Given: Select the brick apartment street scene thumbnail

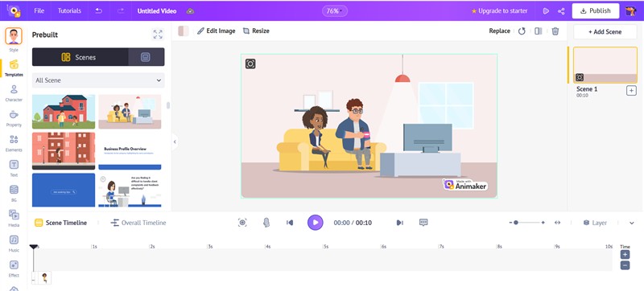Looking at the screenshot, I should click(64, 151).
